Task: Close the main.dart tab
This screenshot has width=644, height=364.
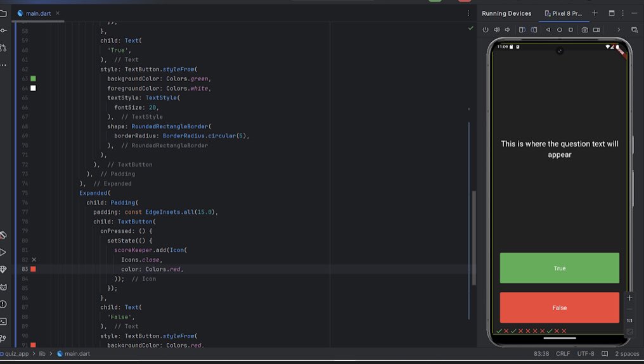Action: (x=58, y=13)
